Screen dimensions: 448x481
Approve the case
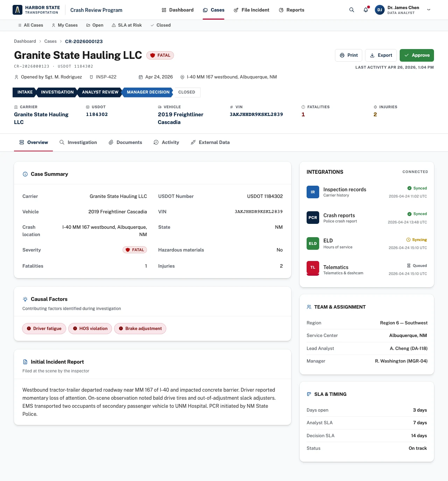(x=417, y=55)
